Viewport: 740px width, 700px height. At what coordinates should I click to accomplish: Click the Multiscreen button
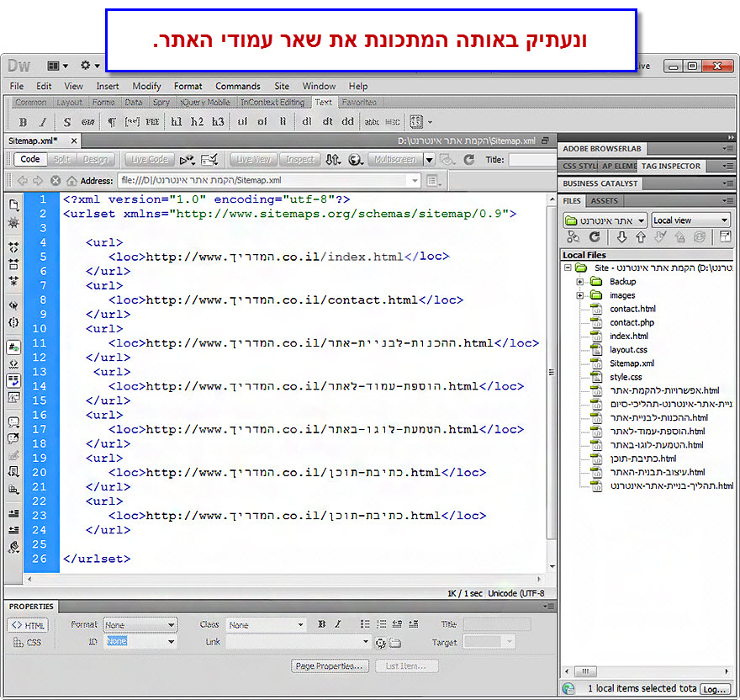tap(395, 160)
